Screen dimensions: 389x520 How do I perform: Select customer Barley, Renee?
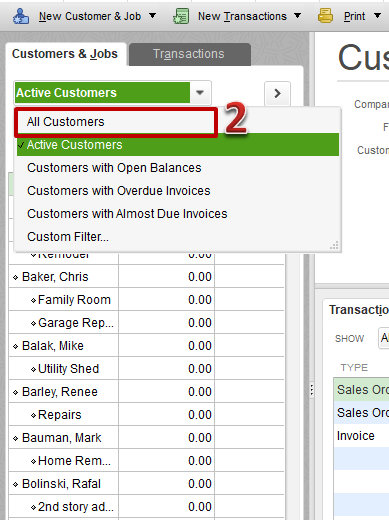pos(60,392)
